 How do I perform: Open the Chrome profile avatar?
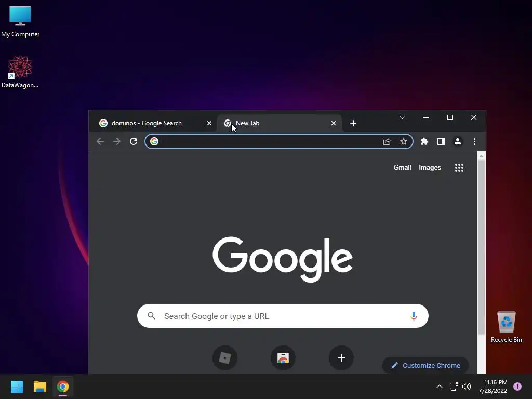click(x=458, y=141)
